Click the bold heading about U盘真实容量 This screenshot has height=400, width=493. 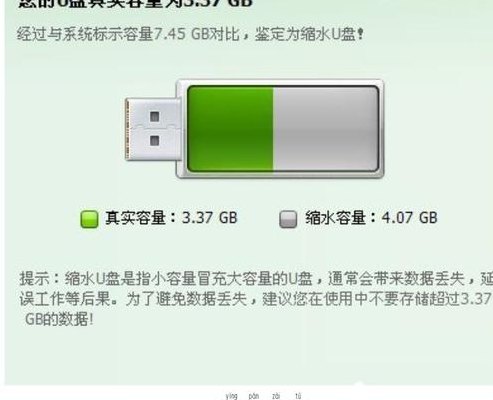coord(135,3)
